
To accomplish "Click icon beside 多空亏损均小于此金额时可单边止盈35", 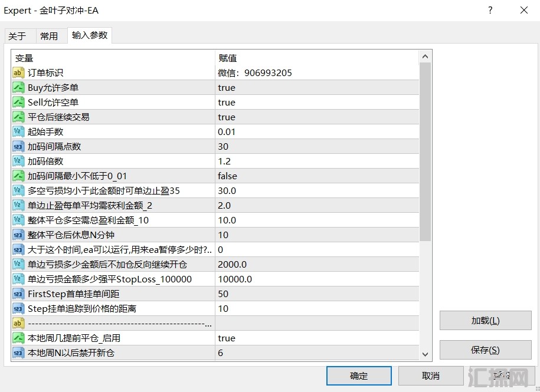I will click(x=18, y=190).
